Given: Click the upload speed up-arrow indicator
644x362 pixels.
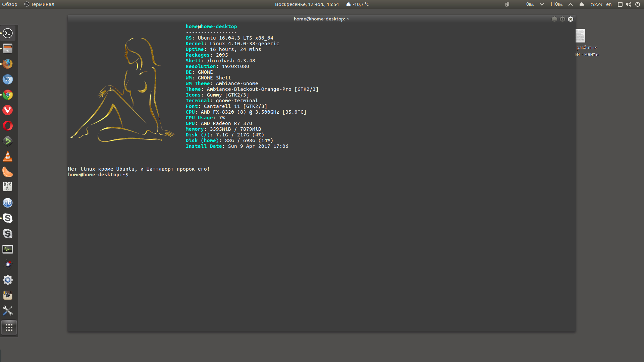Looking at the screenshot, I should tap(571, 4).
